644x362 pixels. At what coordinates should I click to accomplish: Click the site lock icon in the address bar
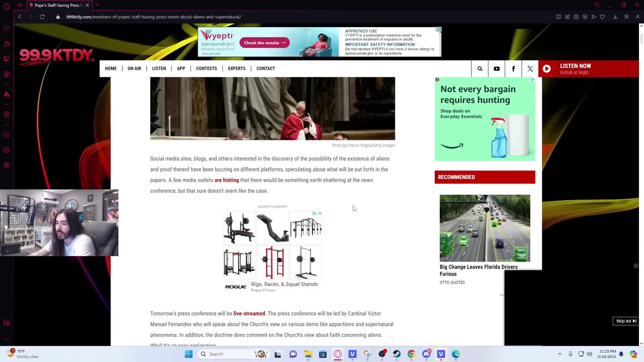[x=58, y=17]
